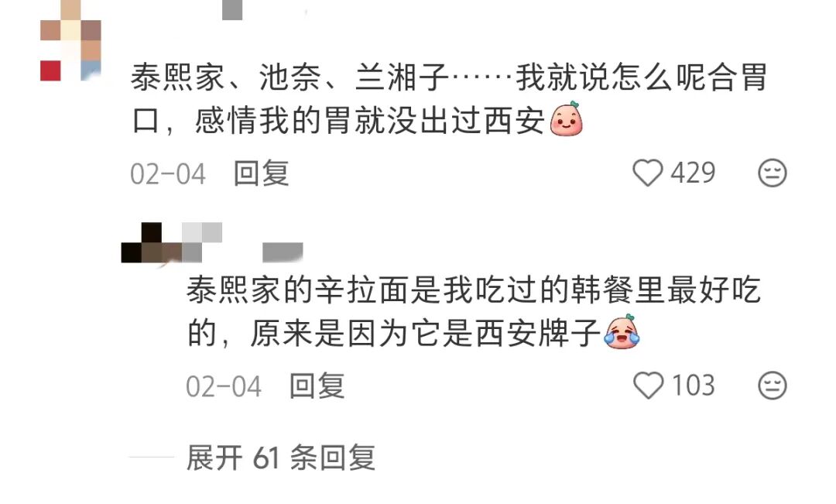This screenshot has height=504, width=836.
Task: Tap the dislike face icon beside 429
Action: pyautogui.click(x=772, y=173)
